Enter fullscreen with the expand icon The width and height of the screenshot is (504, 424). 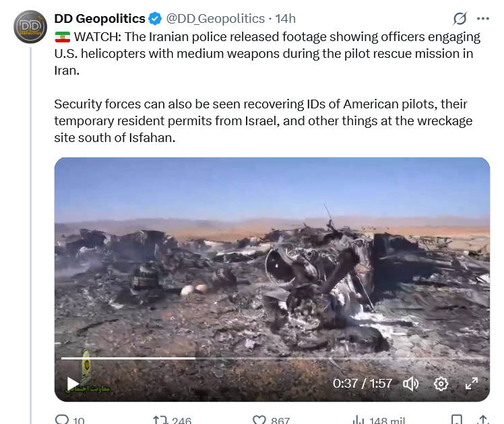472,384
